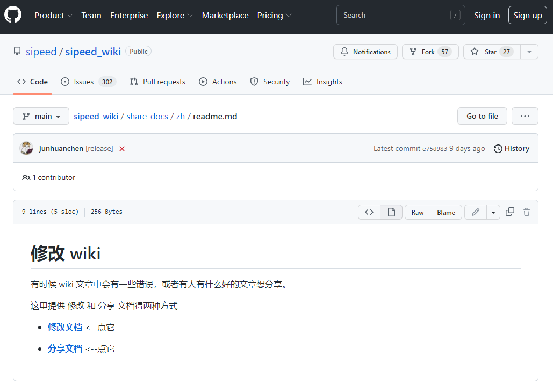Open the 分享文档 link
553x392 pixels.
(65, 349)
